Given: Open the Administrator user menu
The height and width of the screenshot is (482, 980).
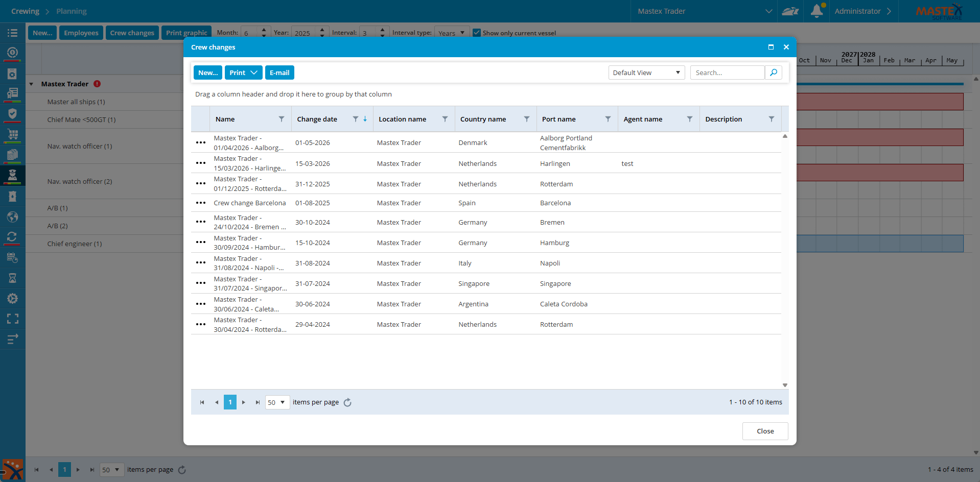Looking at the screenshot, I should tap(862, 11).
